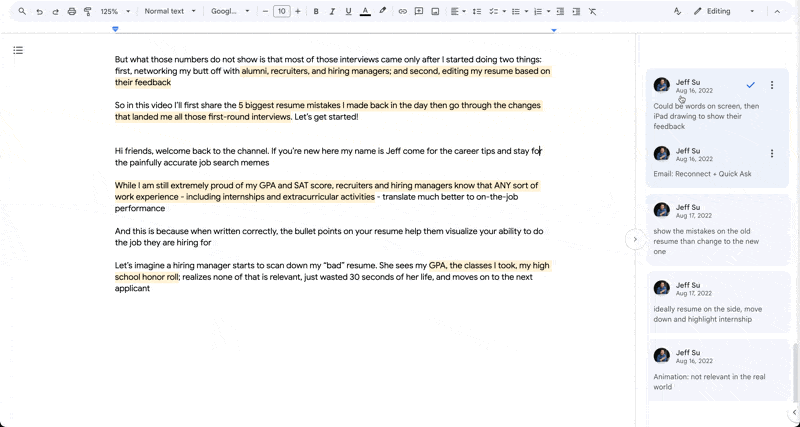Click Jeff Su's avatar on the Aug 17 'show the mistakes' comment
800x427 pixels.
[662, 210]
